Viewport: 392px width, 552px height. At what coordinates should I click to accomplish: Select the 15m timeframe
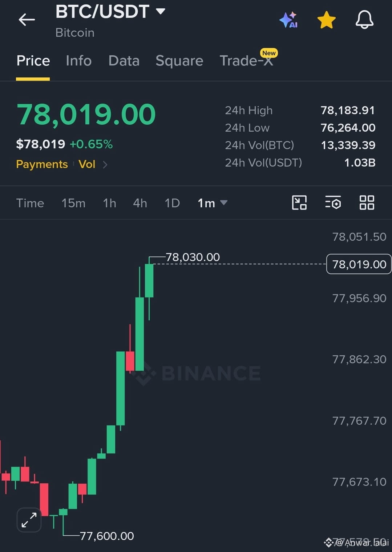click(x=73, y=203)
